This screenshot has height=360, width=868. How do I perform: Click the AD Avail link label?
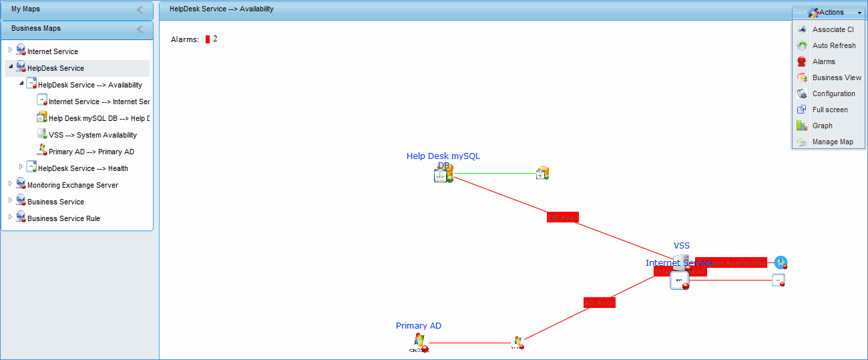pos(600,303)
